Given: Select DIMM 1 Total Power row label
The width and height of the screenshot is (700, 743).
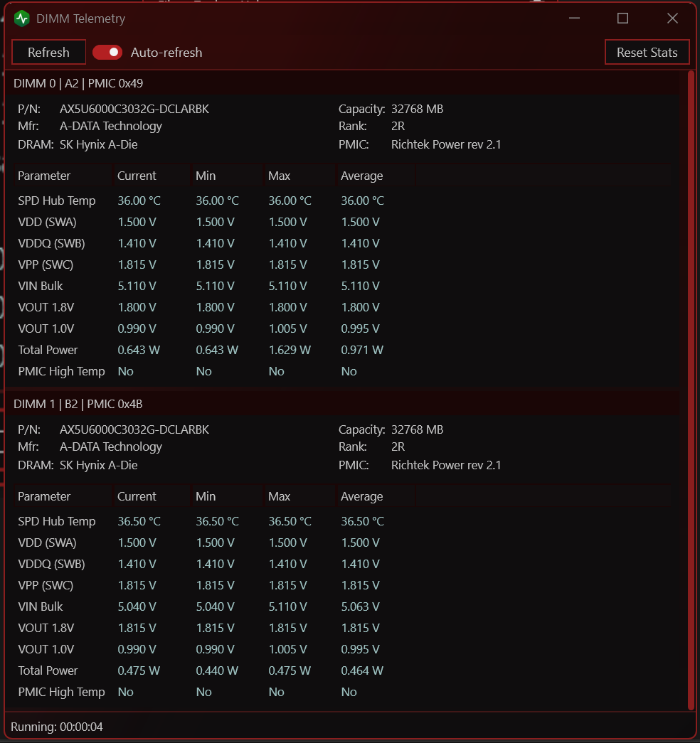Looking at the screenshot, I should 48,671.
